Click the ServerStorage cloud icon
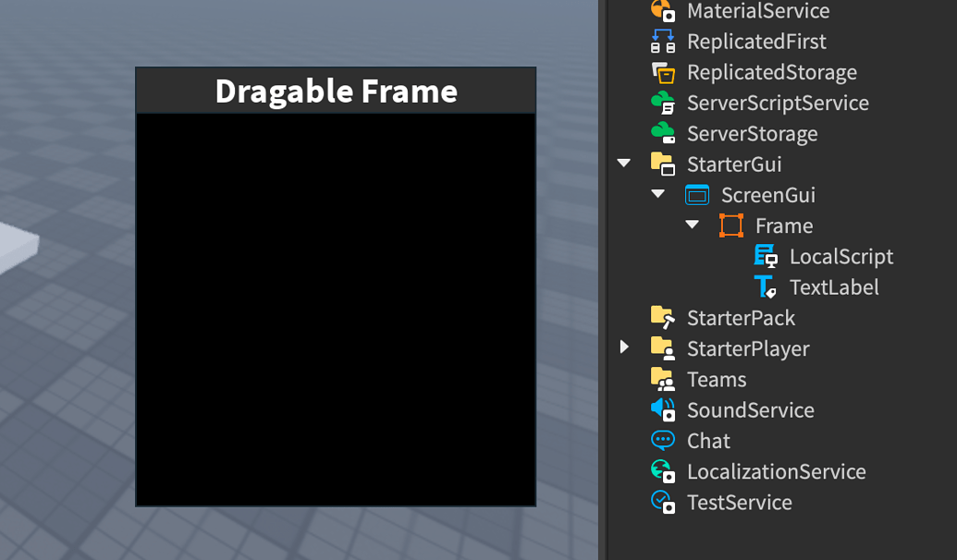The width and height of the screenshot is (957, 560). coord(663,133)
